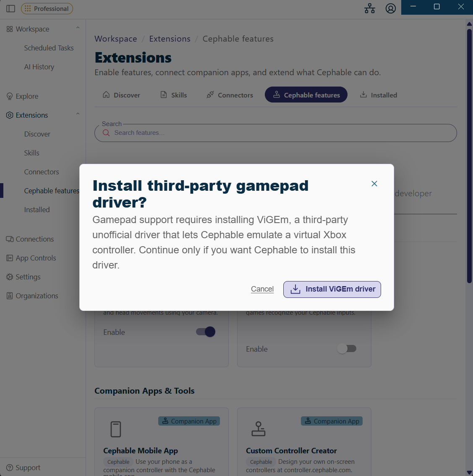Screen dimensions: 473x476
Task: Switch to the Cephable features tab
Action: [x=306, y=95]
